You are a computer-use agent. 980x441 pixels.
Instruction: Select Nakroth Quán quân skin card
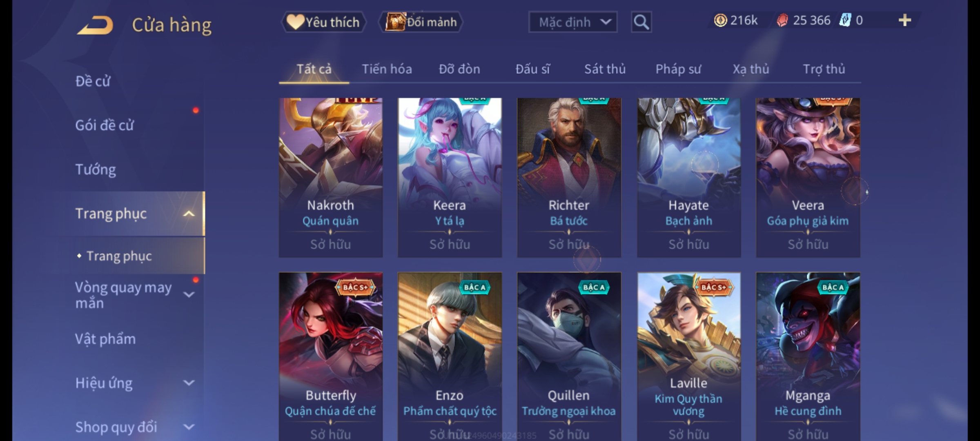tap(331, 178)
